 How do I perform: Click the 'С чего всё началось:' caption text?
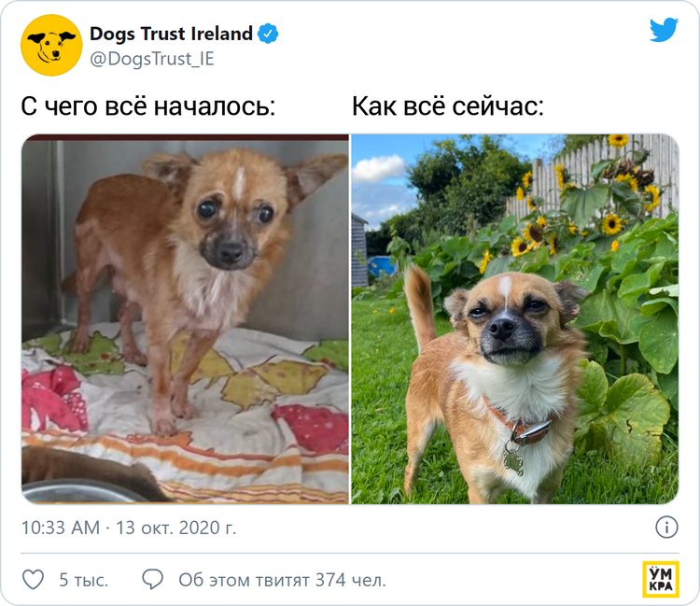[x=148, y=106]
